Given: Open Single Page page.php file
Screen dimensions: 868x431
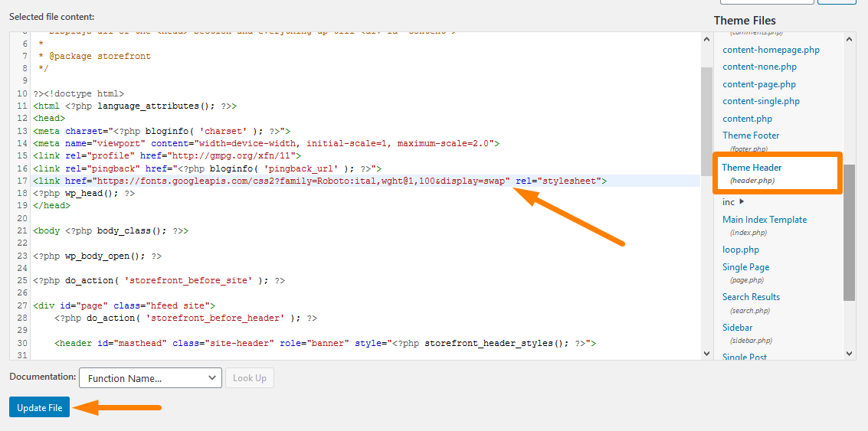Looking at the screenshot, I should pyautogui.click(x=745, y=267).
